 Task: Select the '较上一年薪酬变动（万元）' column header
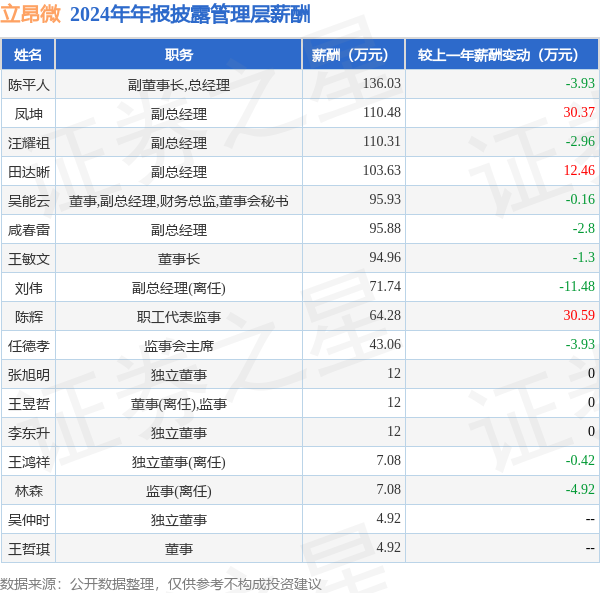click(x=502, y=55)
